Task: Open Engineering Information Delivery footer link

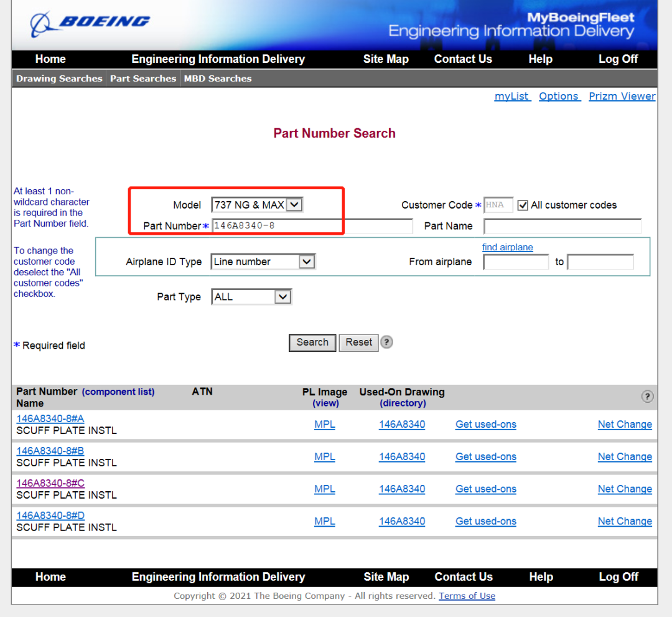Action: tap(218, 577)
